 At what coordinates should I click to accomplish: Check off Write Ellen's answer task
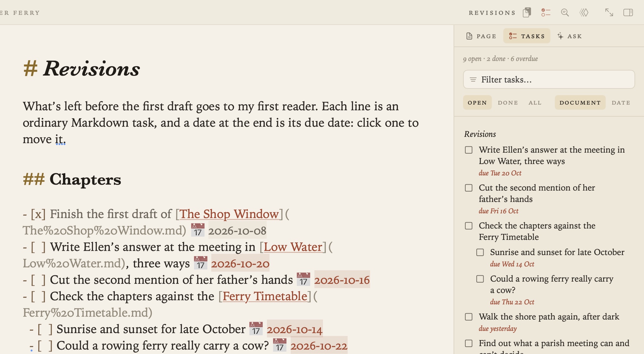[x=469, y=150]
